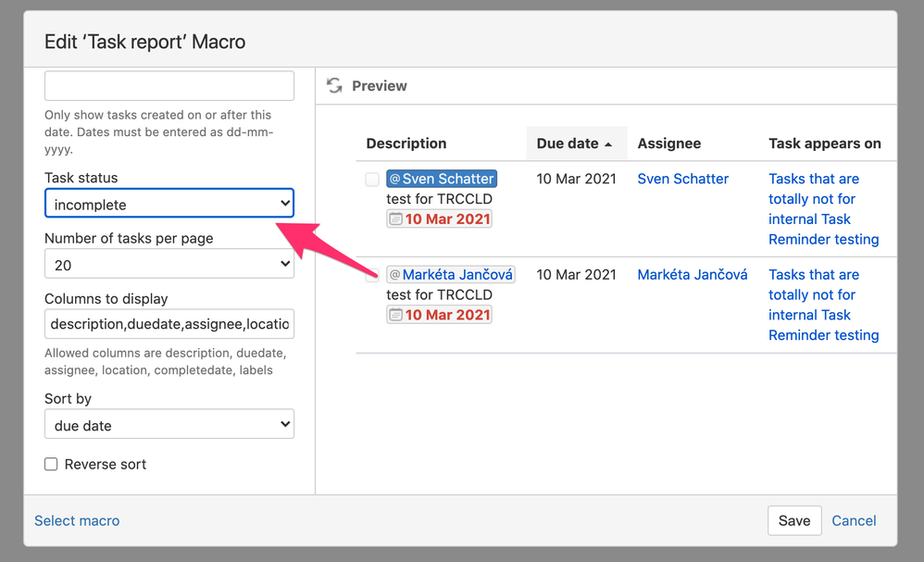This screenshot has height=562, width=924.
Task: Focus the created-on date input field
Action: 169,86
